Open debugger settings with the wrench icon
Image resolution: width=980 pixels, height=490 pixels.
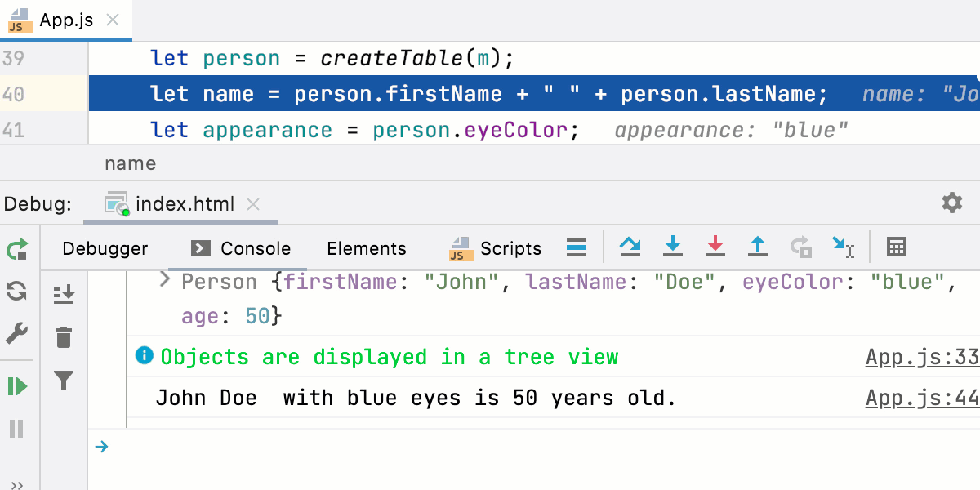16,332
